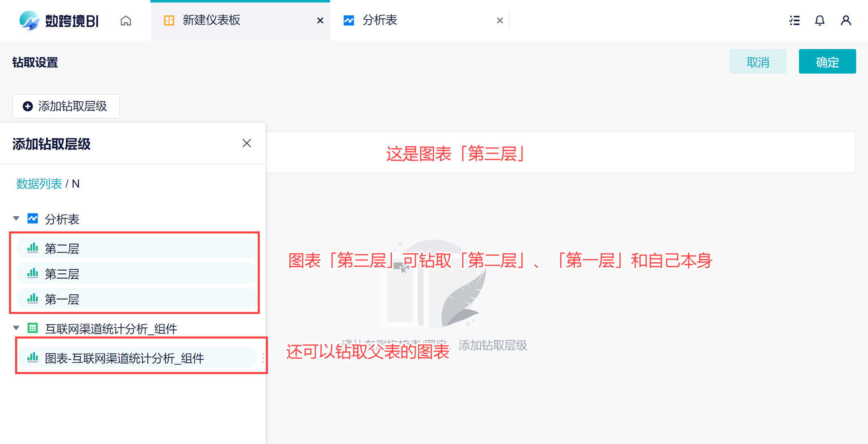
Task: Collapse the 分析表 tree node
Action: (x=16, y=219)
